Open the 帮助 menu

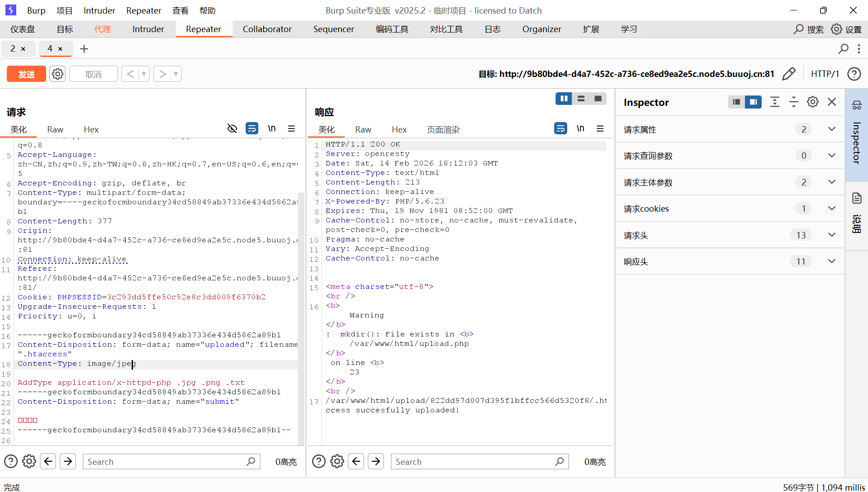tap(208, 10)
